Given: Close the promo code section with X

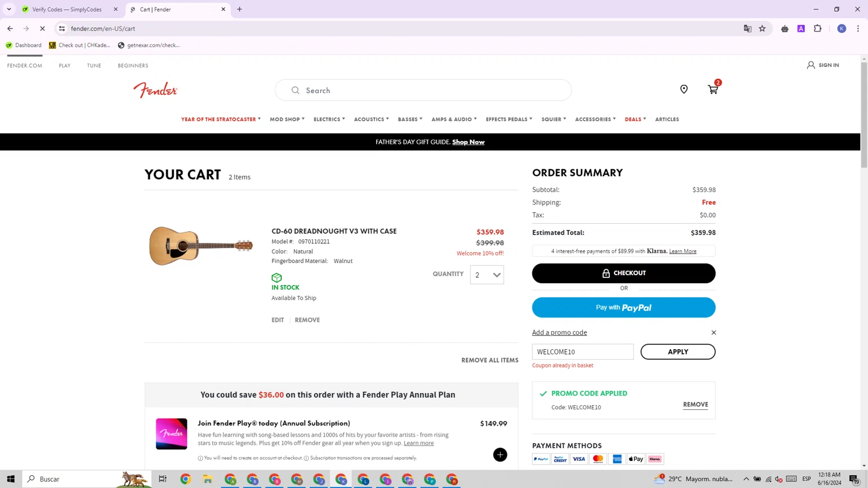Looking at the screenshot, I should click(x=713, y=332).
